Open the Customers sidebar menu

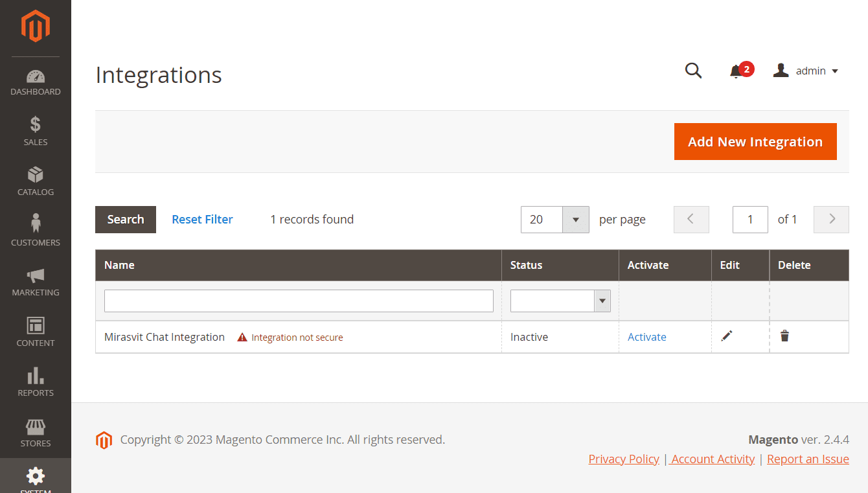pos(36,231)
